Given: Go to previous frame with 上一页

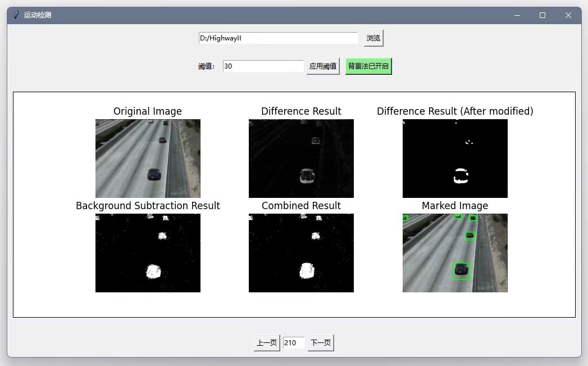Looking at the screenshot, I should pyautogui.click(x=267, y=343).
